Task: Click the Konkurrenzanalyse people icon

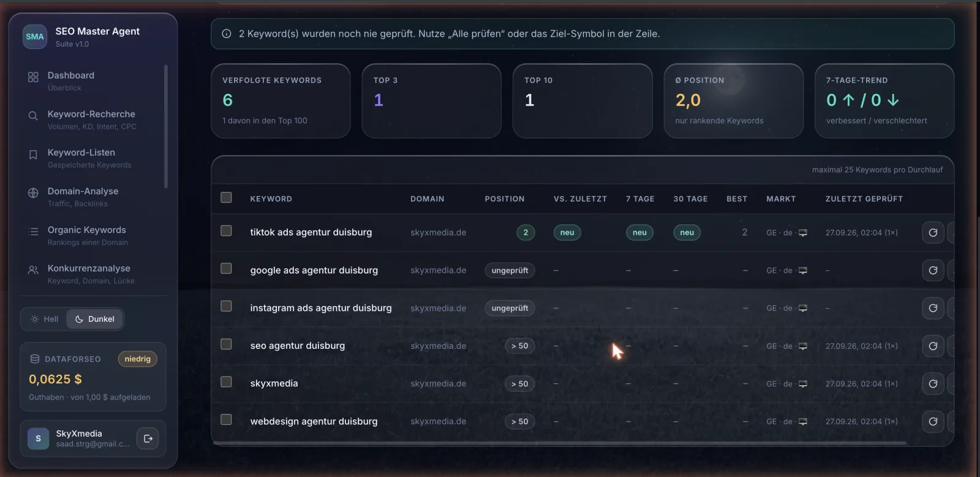Action: click(x=33, y=270)
